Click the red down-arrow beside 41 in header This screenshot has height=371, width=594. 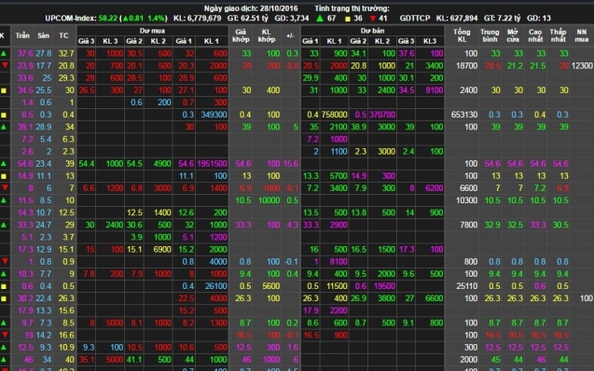click(373, 19)
